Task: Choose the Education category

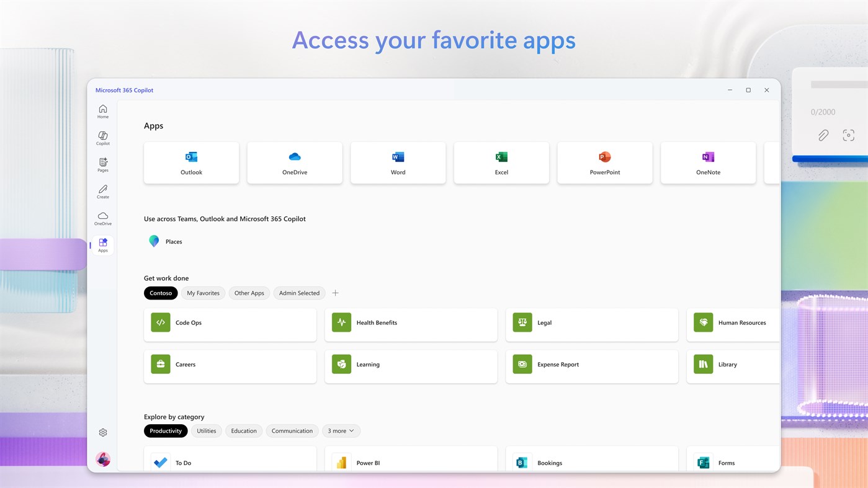Action: point(243,430)
